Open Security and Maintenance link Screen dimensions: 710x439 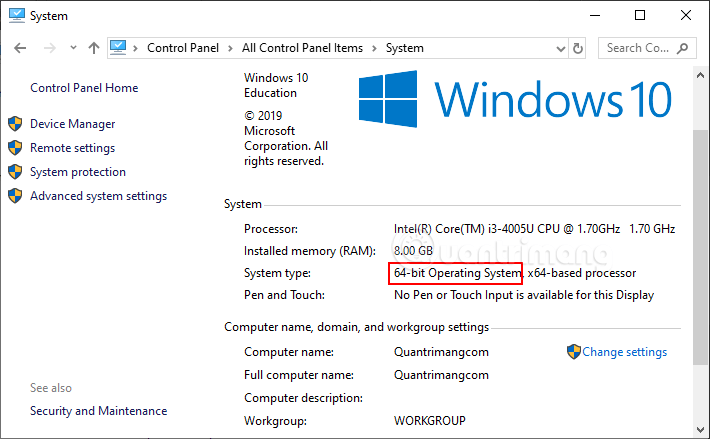pyautogui.click(x=98, y=411)
